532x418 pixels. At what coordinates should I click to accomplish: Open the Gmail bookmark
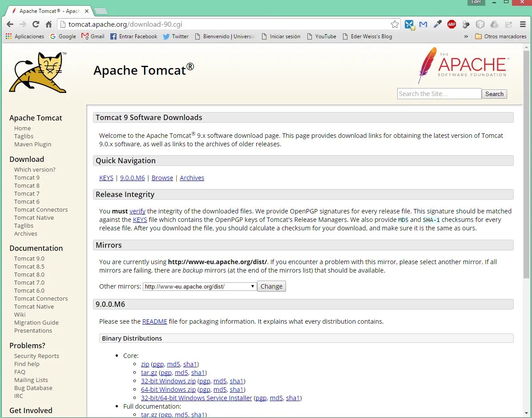[93, 36]
